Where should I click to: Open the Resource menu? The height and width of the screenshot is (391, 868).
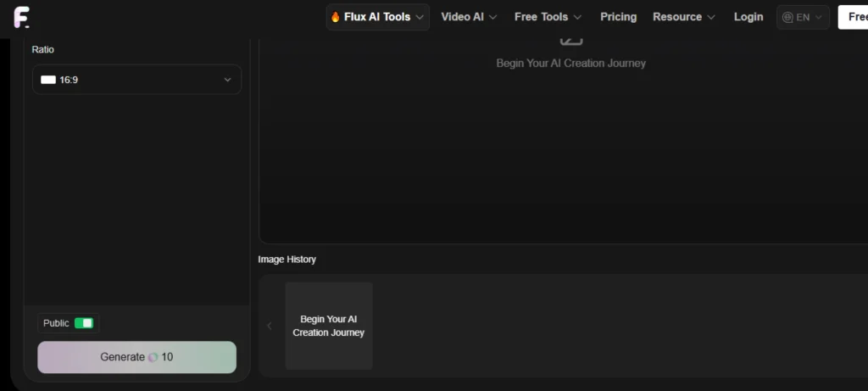coord(683,17)
